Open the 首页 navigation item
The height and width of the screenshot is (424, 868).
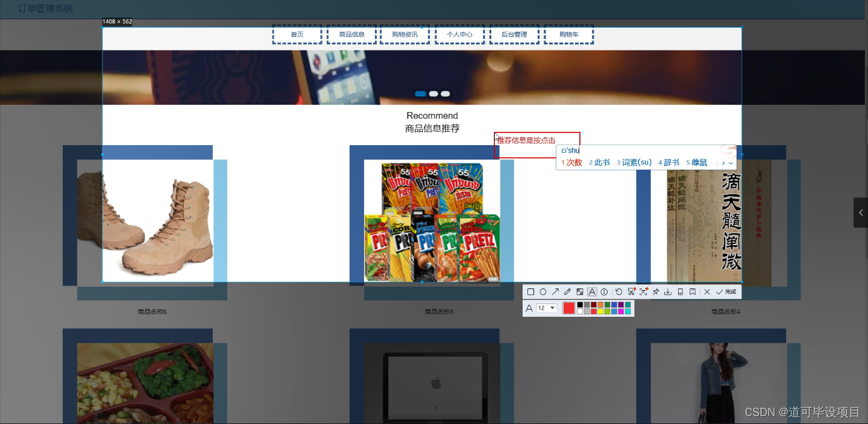[x=297, y=34]
